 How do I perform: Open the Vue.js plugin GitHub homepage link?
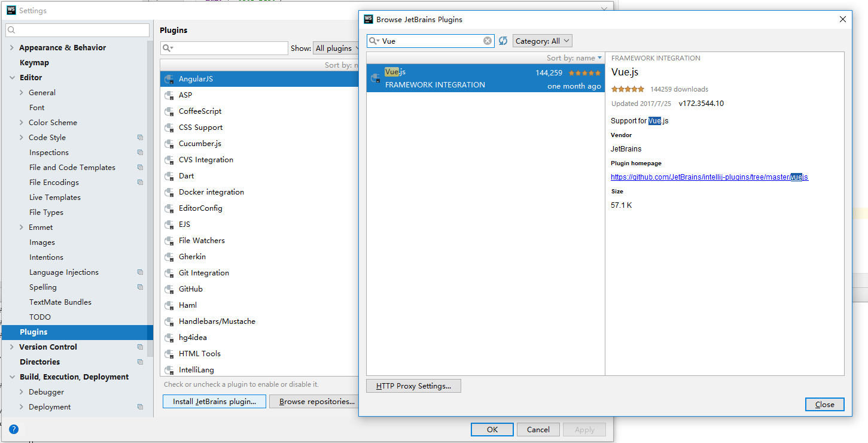[709, 177]
